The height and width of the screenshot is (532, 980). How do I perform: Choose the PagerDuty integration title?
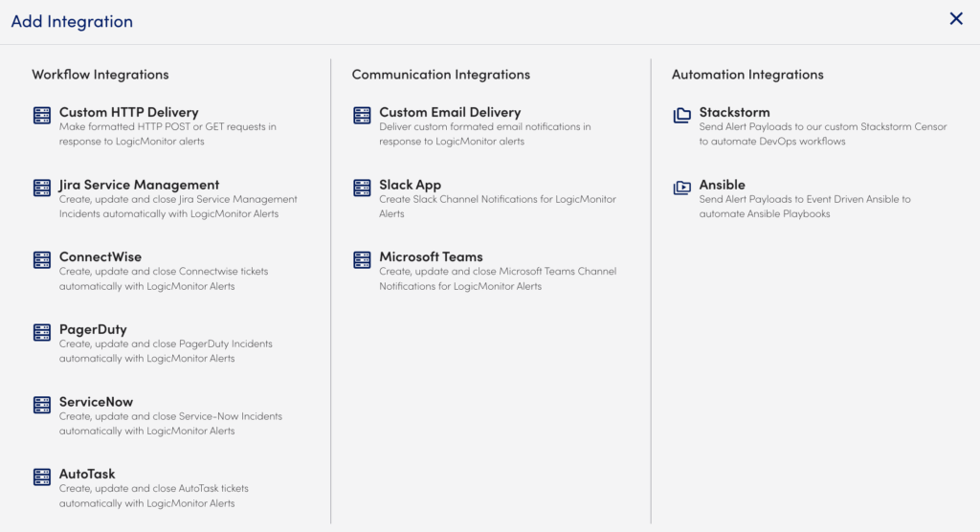coord(93,329)
